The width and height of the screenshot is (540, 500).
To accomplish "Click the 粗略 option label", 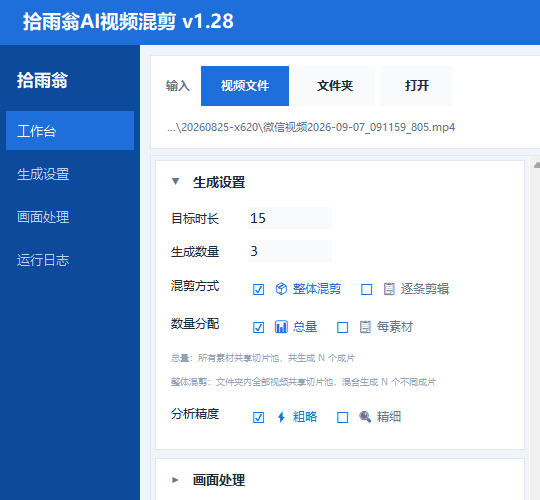I will pos(305,417).
